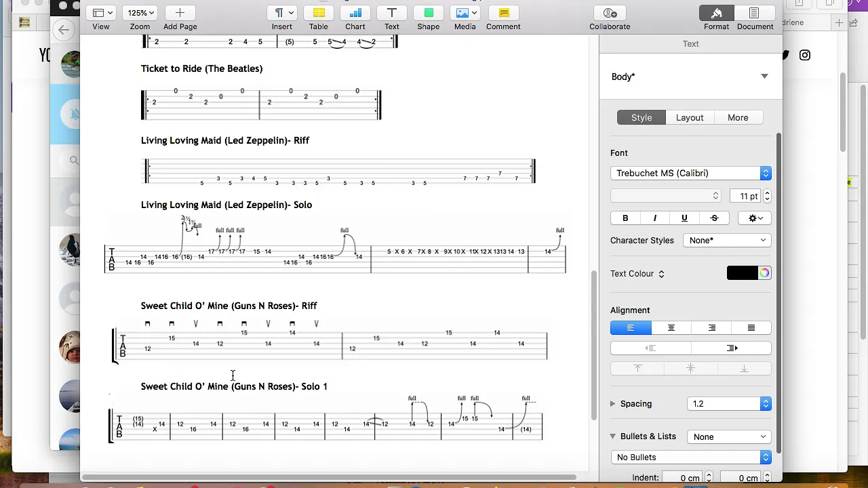This screenshot has width=868, height=488.
Task: Open the Spacing 1.2 dropdown
Action: pyautogui.click(x=729, y=403)
